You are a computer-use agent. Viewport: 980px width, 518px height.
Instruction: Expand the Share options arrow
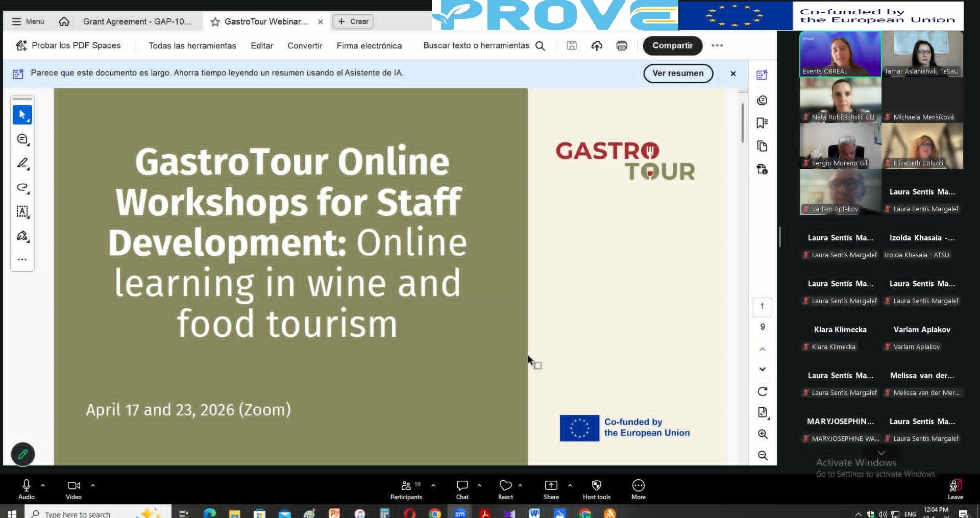pos(570,485)
